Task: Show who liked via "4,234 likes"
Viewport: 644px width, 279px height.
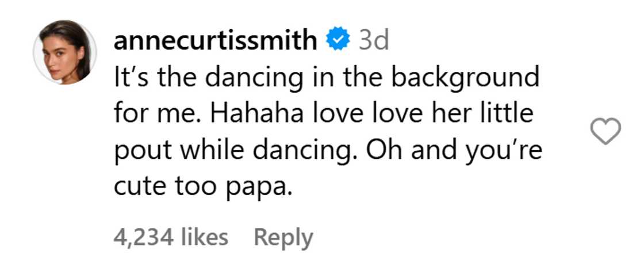Action: click(171, 237)
